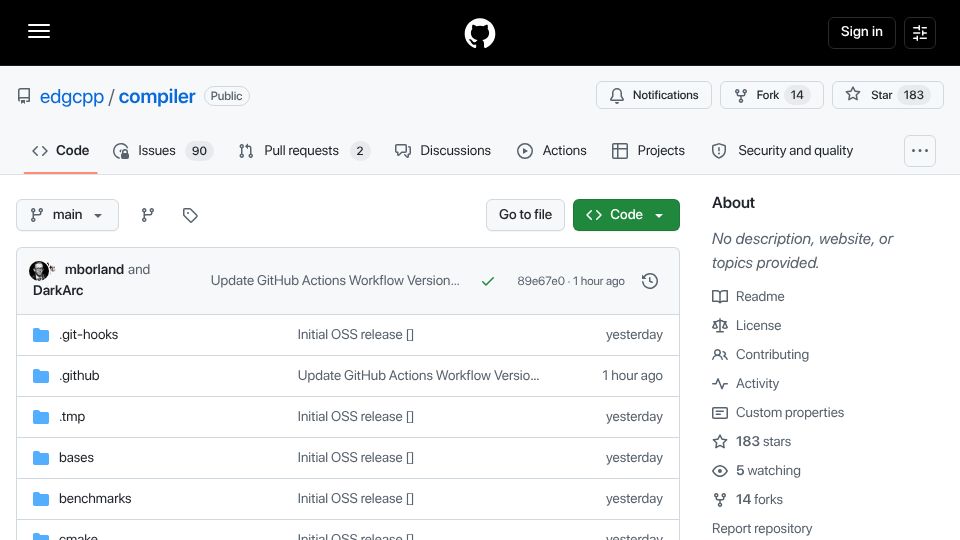The image size is (960, 540).
Task: Open the Projects tab
Action: 648,151
